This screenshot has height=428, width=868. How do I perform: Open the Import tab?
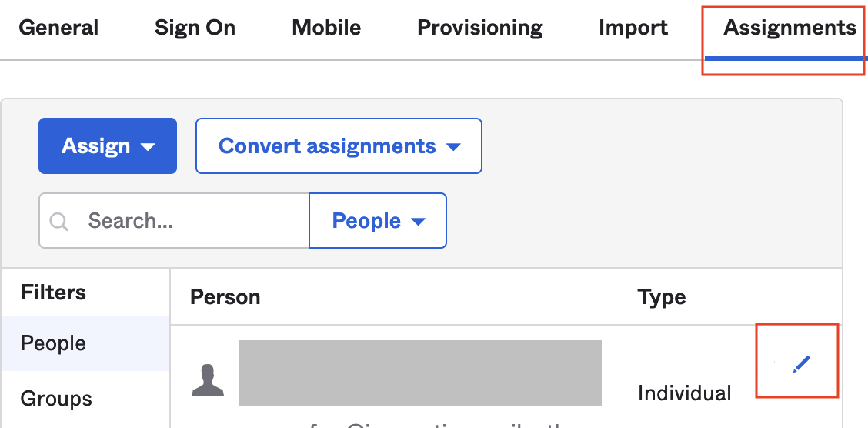(633, 28)
